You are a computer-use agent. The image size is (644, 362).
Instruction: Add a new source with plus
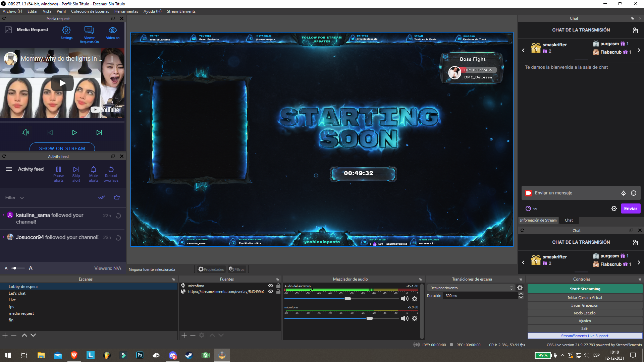(x=184, y=335)
